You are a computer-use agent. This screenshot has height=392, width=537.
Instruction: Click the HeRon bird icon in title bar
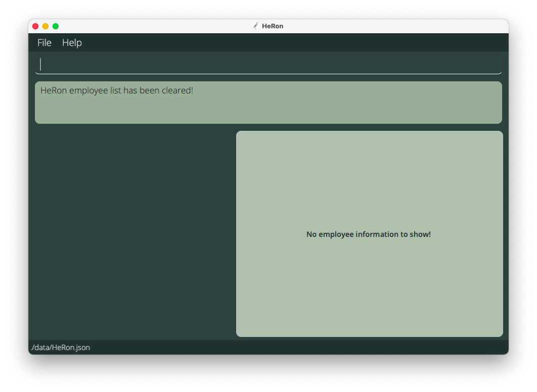[x=255, y=26]
